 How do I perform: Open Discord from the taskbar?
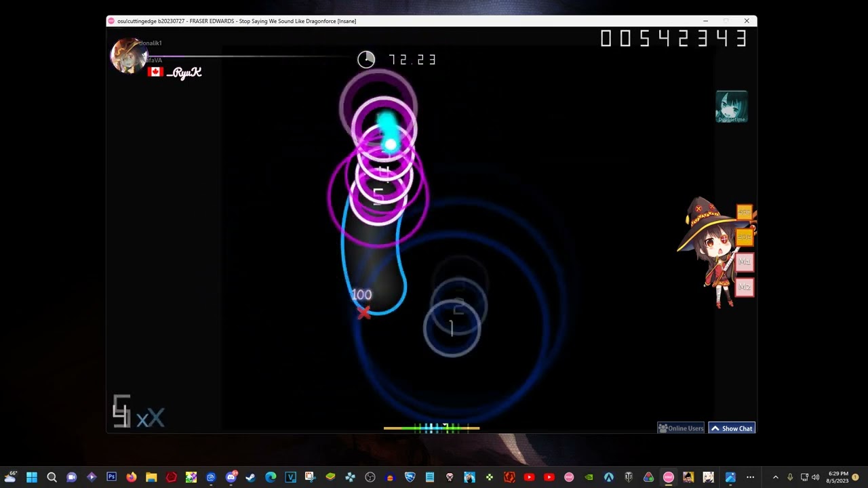[231, 477]
